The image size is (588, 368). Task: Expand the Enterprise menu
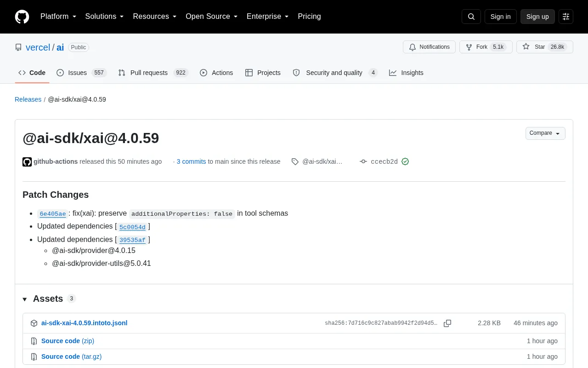click(x=268, y=17)
